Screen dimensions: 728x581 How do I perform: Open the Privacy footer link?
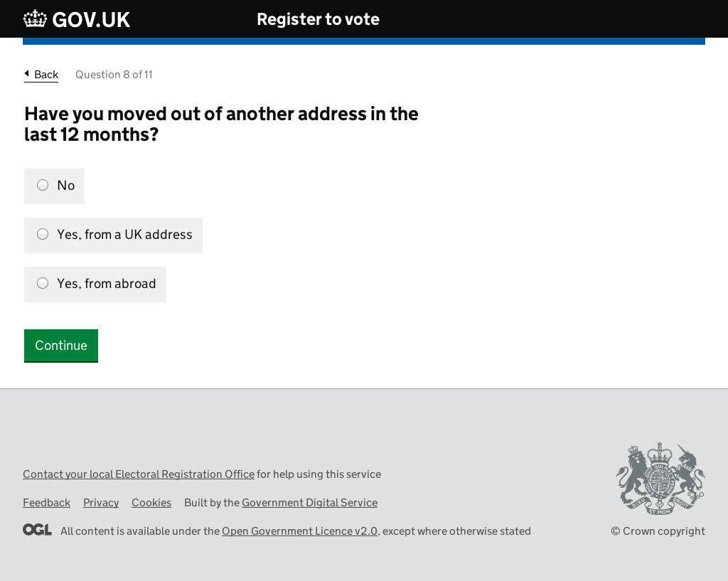(x=101, y=503)
